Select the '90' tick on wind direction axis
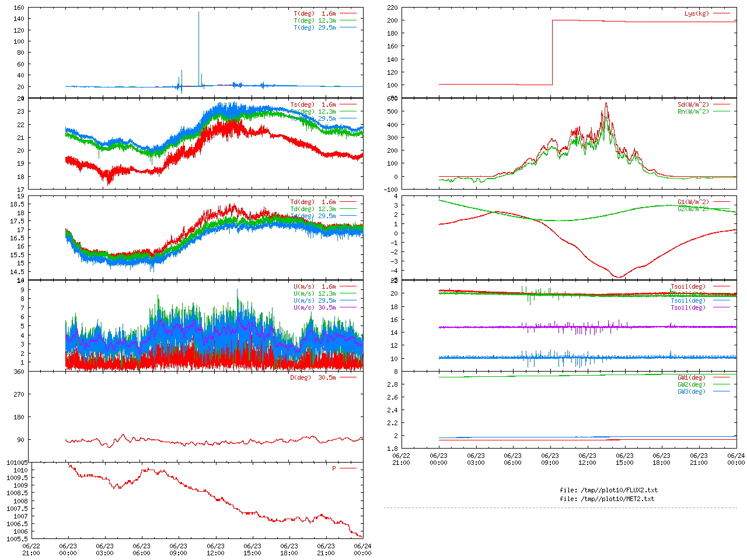This screenshot has height=560, width=747. [x=20, y=440]
